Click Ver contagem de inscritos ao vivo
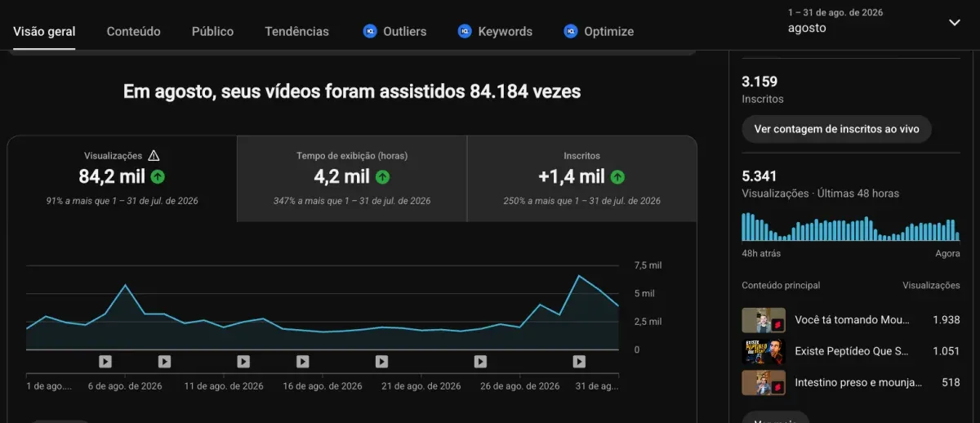 [x=836, y=129]
